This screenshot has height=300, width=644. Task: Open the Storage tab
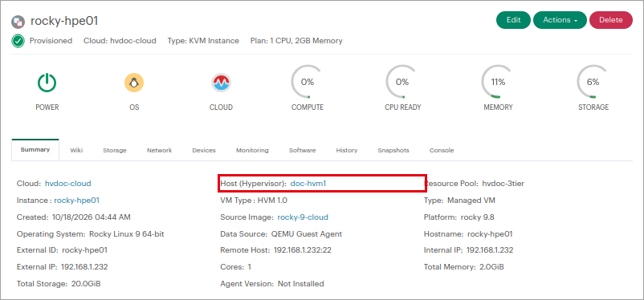click(115, 150)
